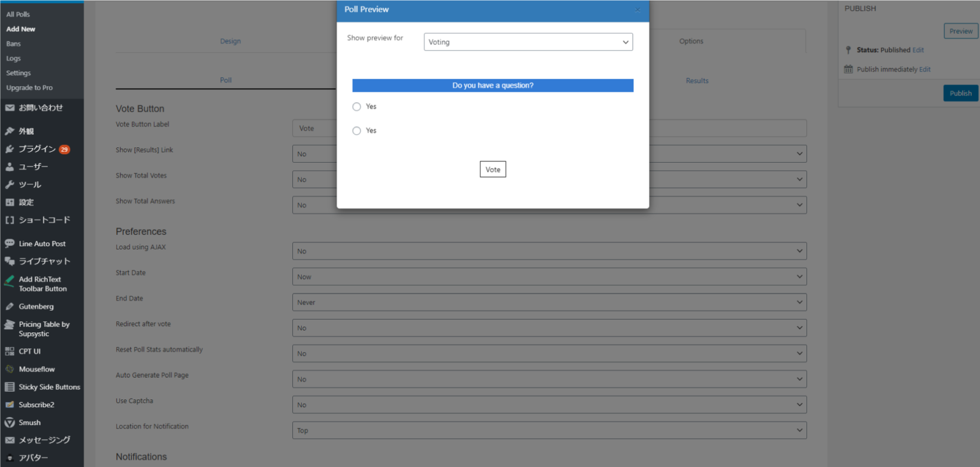
Task: Click the tools wrench icon
Action: (x=10, y=185)
